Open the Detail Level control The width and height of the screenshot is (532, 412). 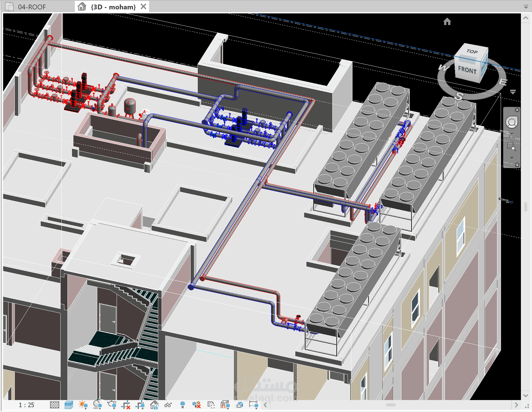click(x=54, y=405)
